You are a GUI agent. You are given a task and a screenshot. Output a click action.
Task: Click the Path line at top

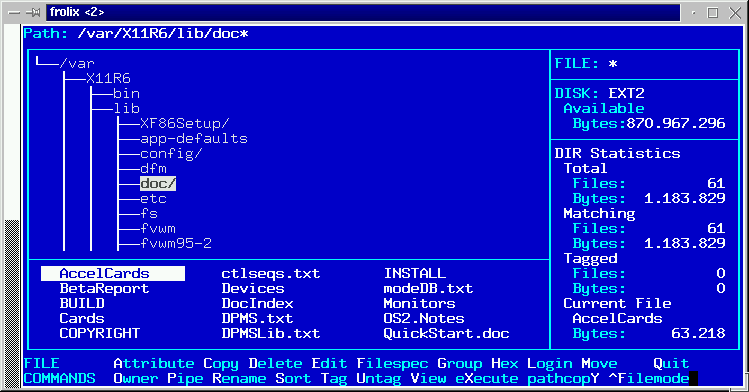tap(136, 34)
